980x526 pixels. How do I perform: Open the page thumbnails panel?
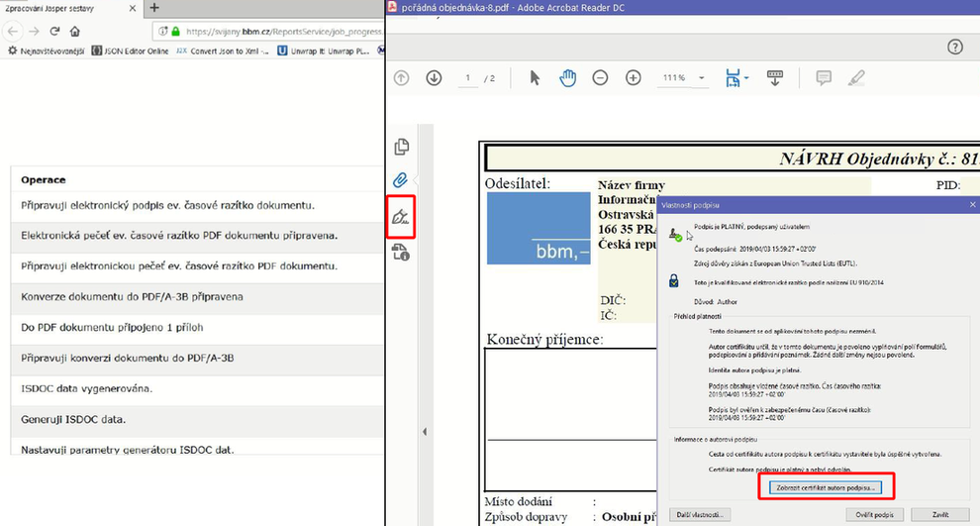pyautogui.click(x=401, y=147)
